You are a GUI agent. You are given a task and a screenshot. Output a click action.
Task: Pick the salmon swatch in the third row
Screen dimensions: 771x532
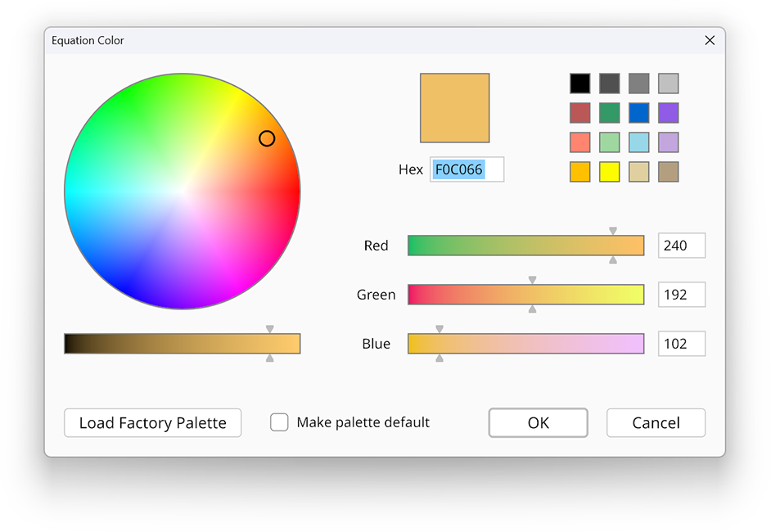(579, 142)
